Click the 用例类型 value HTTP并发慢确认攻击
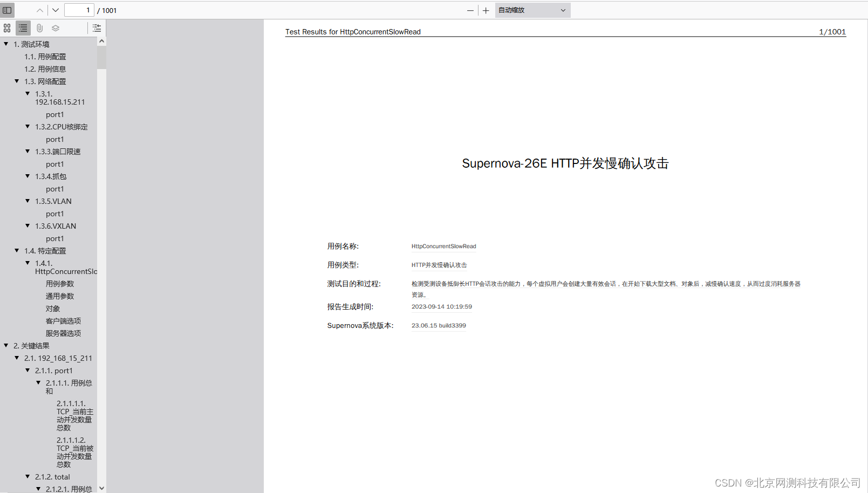Screen dimensions: 868x493 [x=439, y=265]
